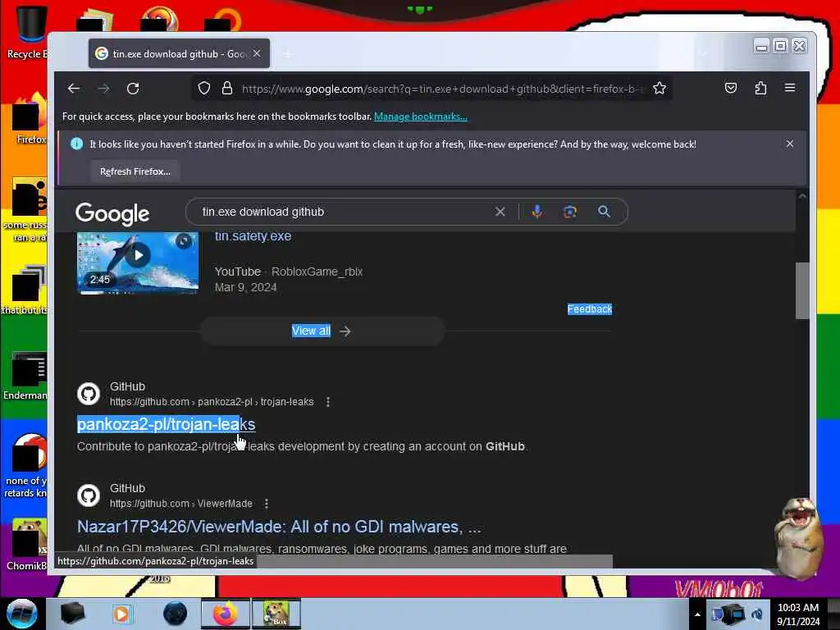Open the tin.safety.exe video title link

coord(253,236)
